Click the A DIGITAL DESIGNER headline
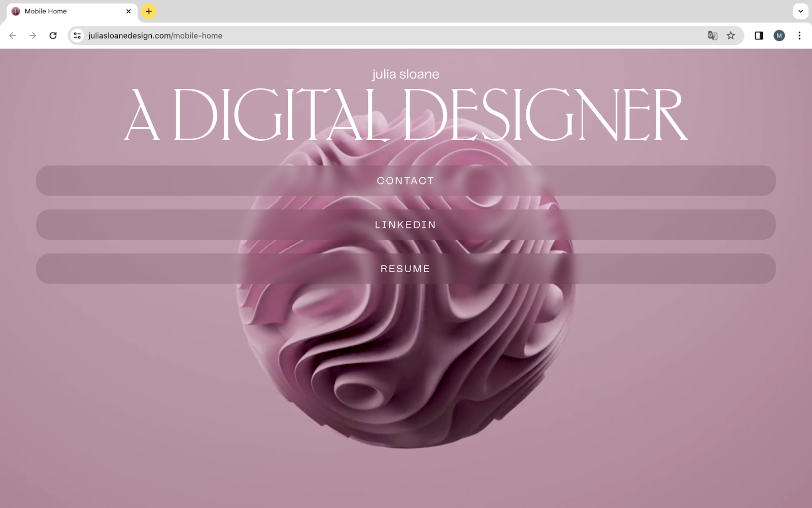The width and height of the screenshot is (812, 508). pos(405,115)
